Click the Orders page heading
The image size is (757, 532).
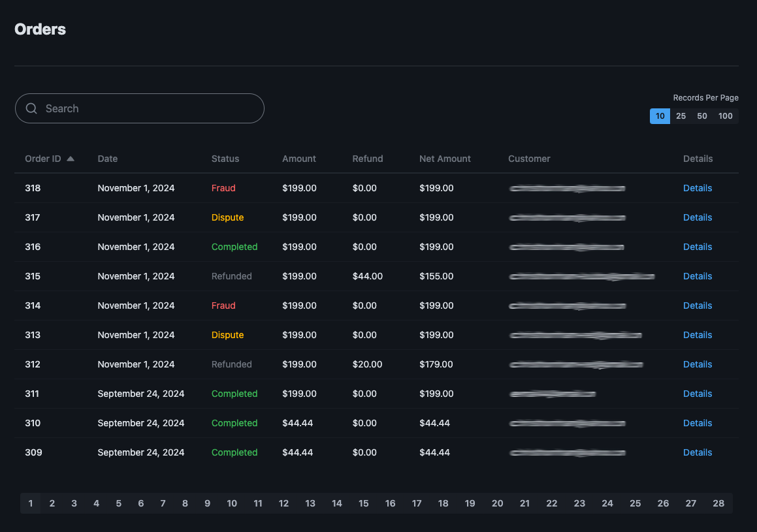click(x=40, y=29)
